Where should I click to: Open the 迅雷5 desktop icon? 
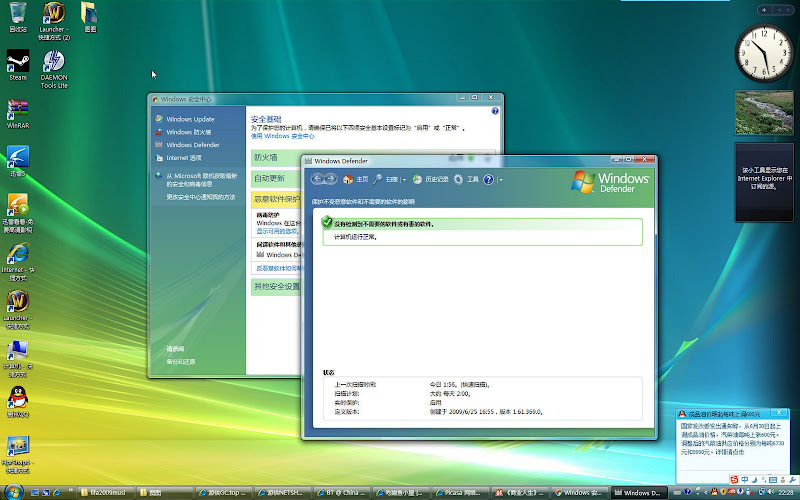(18, 161)
